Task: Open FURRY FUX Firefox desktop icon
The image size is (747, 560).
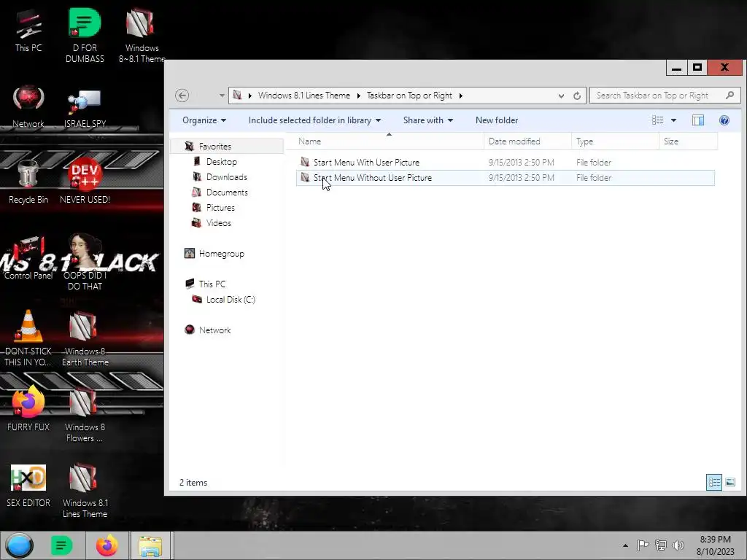Action: coord(28,408)
